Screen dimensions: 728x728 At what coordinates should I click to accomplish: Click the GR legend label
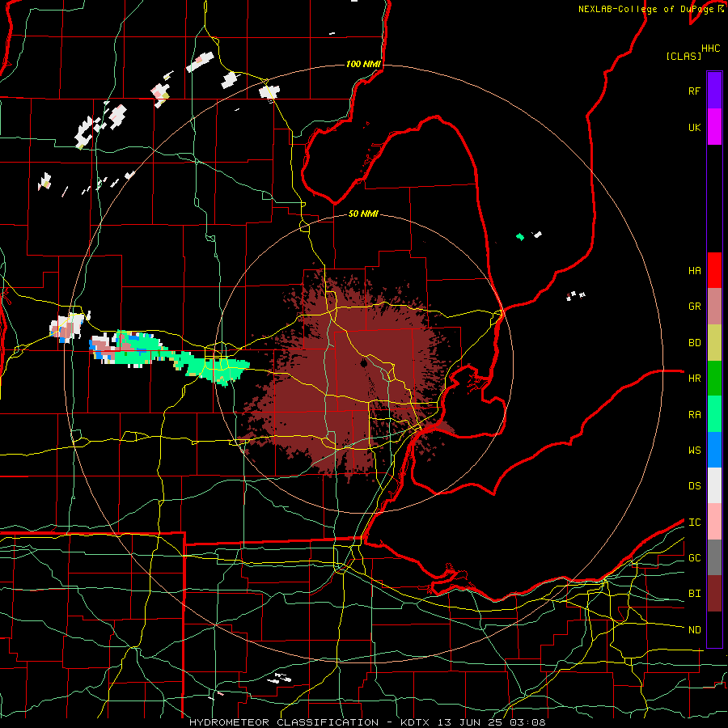click(x=694, y=307)
